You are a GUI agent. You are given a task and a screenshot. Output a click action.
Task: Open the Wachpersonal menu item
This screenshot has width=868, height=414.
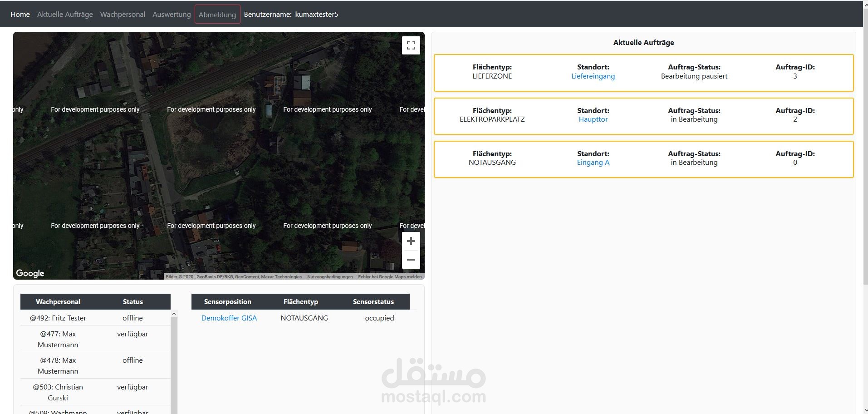tap(123, 15)
